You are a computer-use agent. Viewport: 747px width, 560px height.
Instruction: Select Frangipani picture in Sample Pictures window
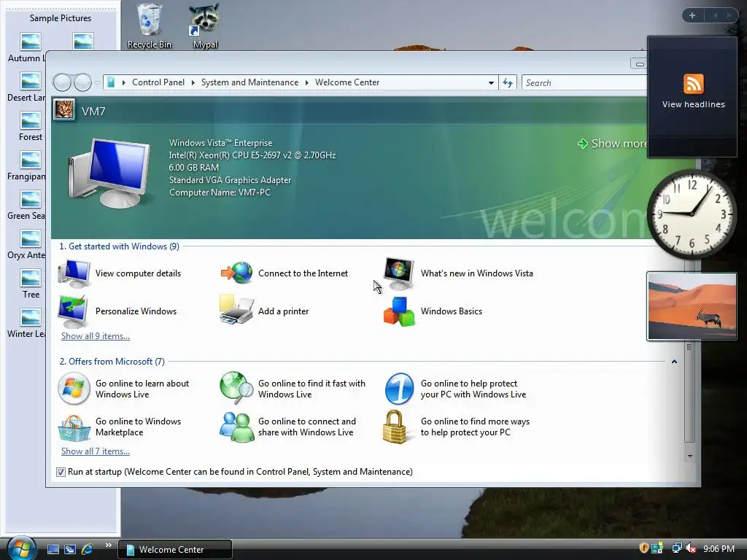tap(27, 166)
